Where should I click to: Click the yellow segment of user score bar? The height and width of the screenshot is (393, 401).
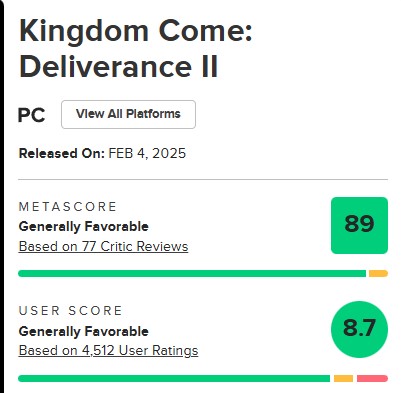(343, 379)
